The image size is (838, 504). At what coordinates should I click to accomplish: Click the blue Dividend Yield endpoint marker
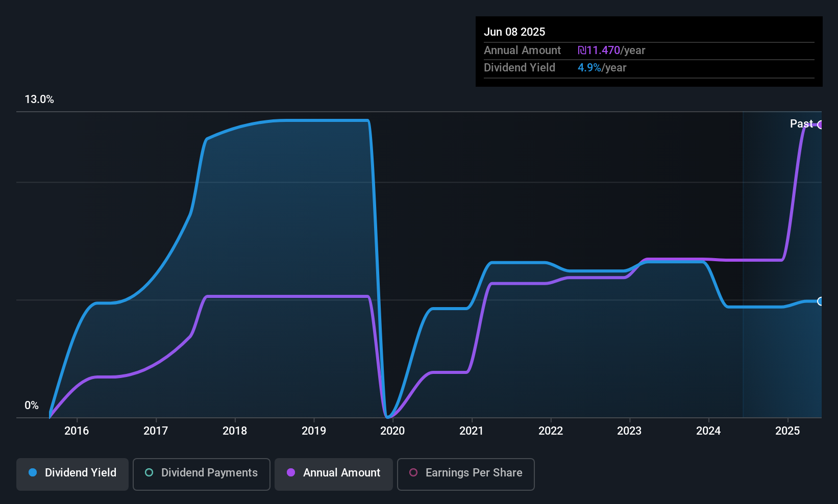click(821, 301)
